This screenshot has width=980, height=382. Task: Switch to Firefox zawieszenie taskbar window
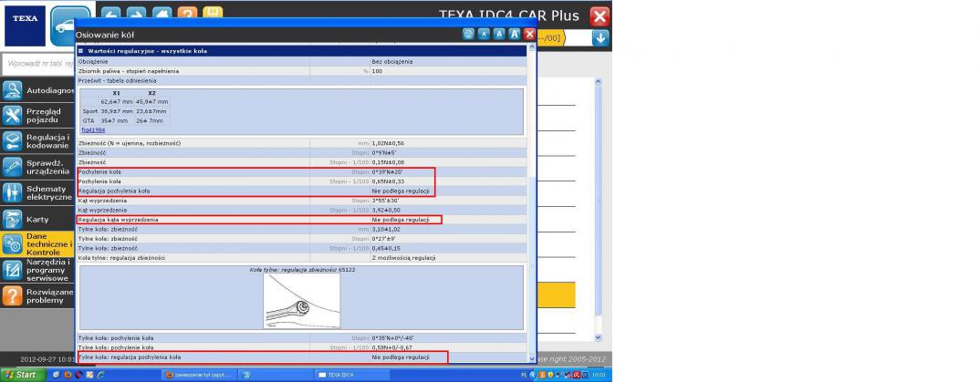(x=198, y=375)
